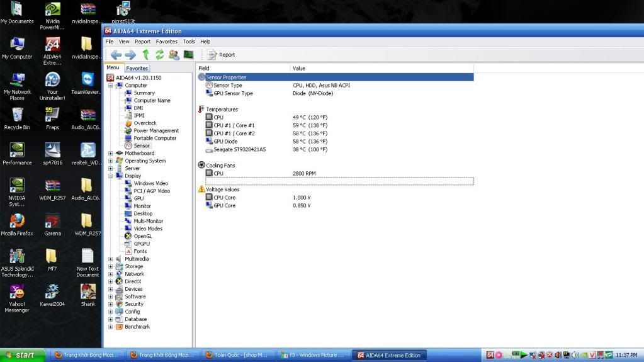The height and width of the screenshot is (362, 644).
Task: Click the green Up arrow toolbar icon
Action: coord(145,55)
